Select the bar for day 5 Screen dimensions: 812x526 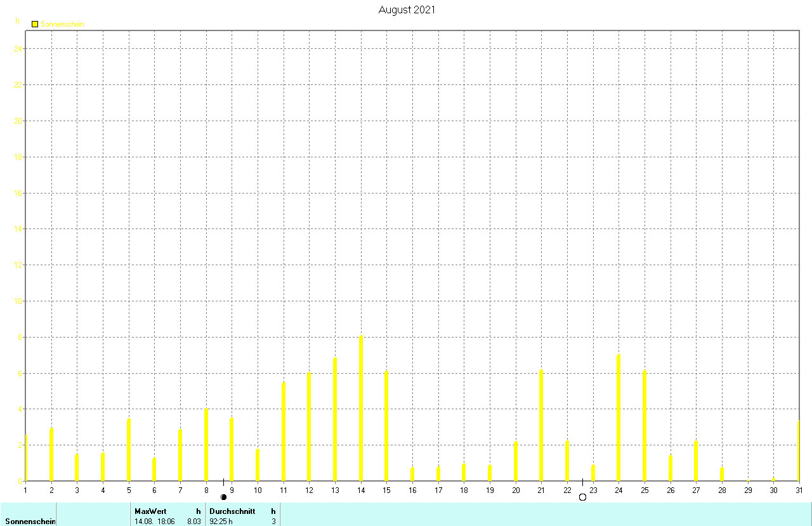(129, 450)
